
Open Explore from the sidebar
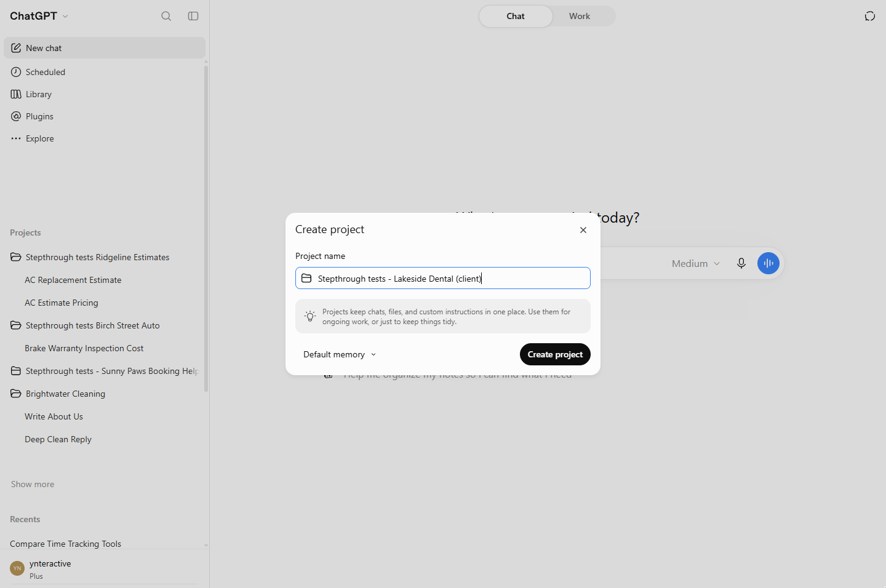tap(105, 138)
